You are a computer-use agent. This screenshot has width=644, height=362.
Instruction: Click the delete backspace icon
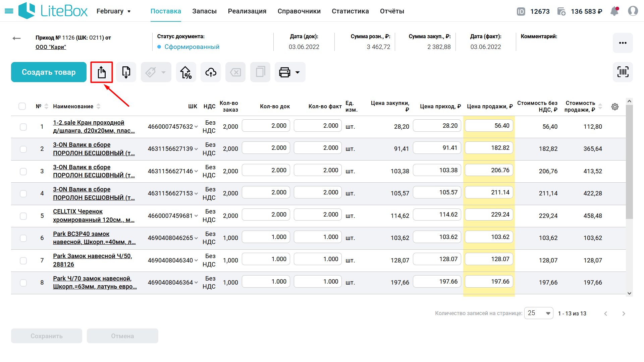[x=235, y=72]
